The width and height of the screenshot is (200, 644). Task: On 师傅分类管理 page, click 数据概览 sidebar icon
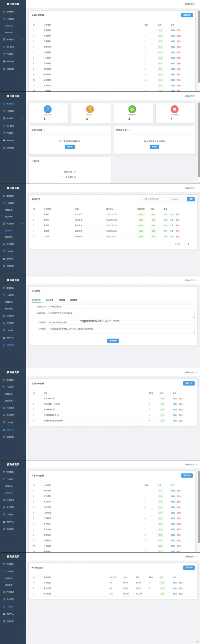click(x=4, y=12)
